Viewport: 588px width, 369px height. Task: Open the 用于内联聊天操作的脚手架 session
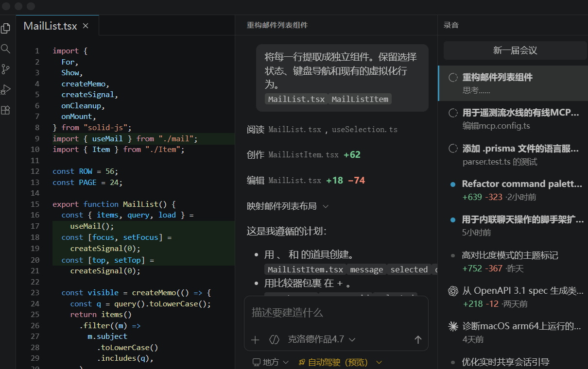tap(513, 225)
